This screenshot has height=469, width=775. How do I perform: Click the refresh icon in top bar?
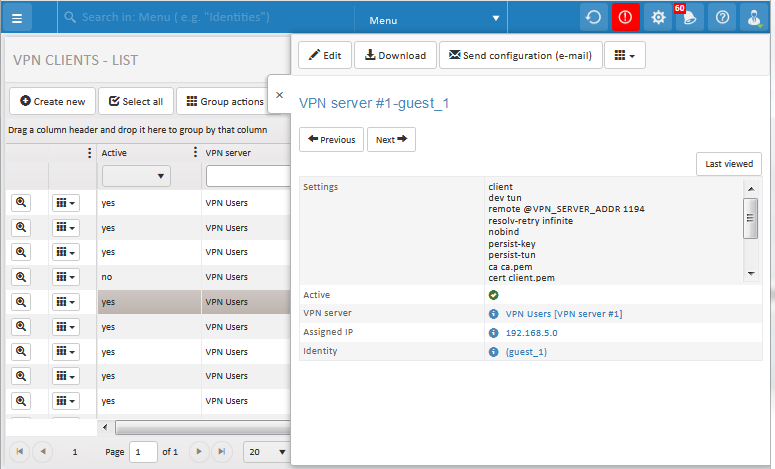click(593, 18)
